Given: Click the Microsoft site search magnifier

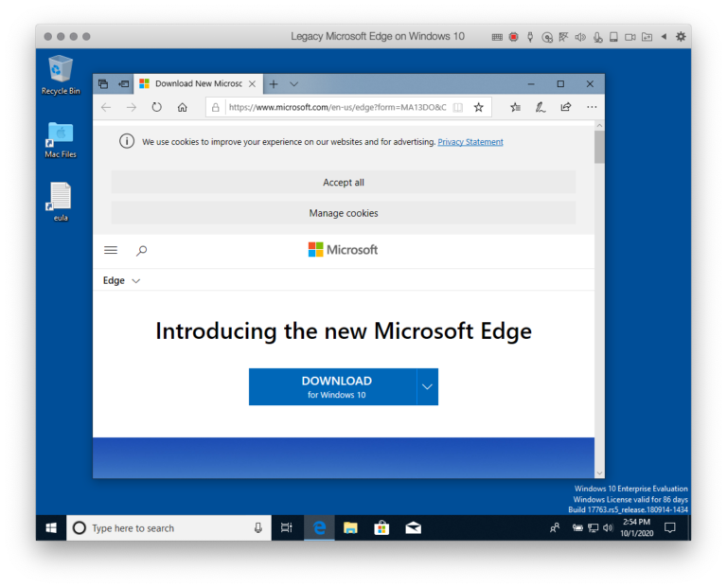Looking at the screenshot, I should coord(141,251).
